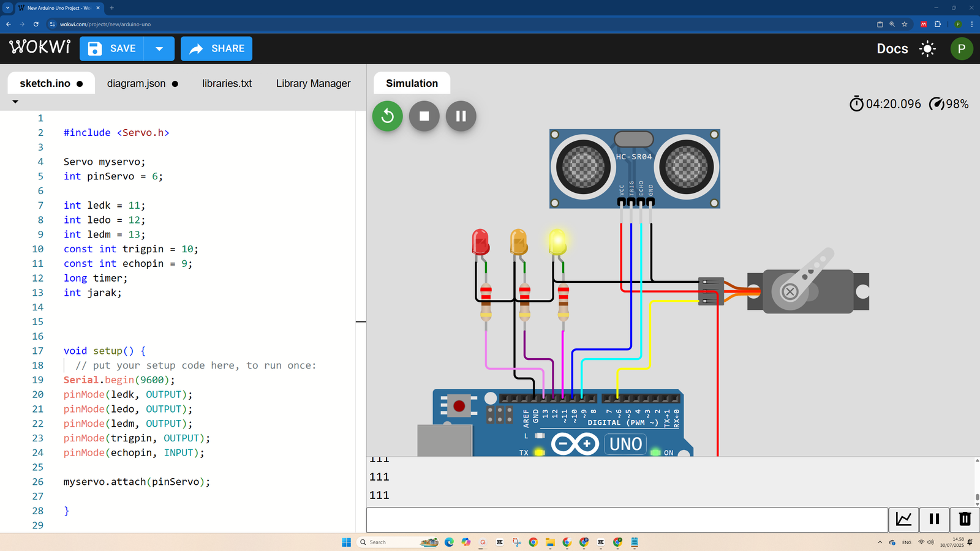View site information icon in address bar
The width and height of the screenshot is (980, 551).
(52, 24)
